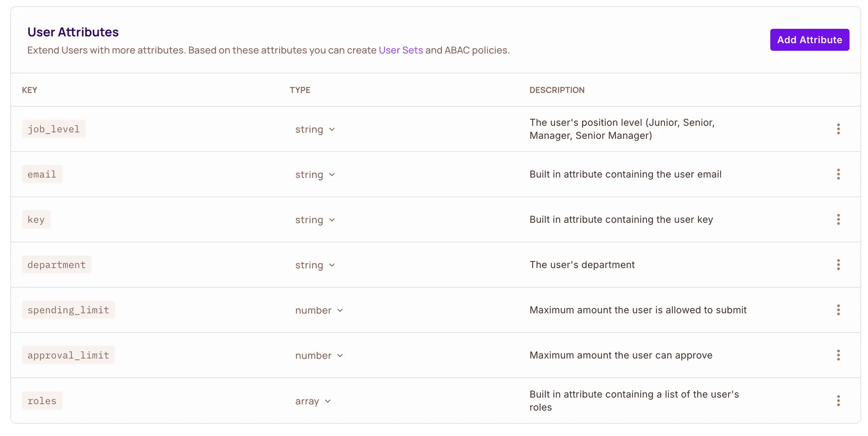Open the three-dot menu for email attribute
Screen dimensions: 868x436
838,174
